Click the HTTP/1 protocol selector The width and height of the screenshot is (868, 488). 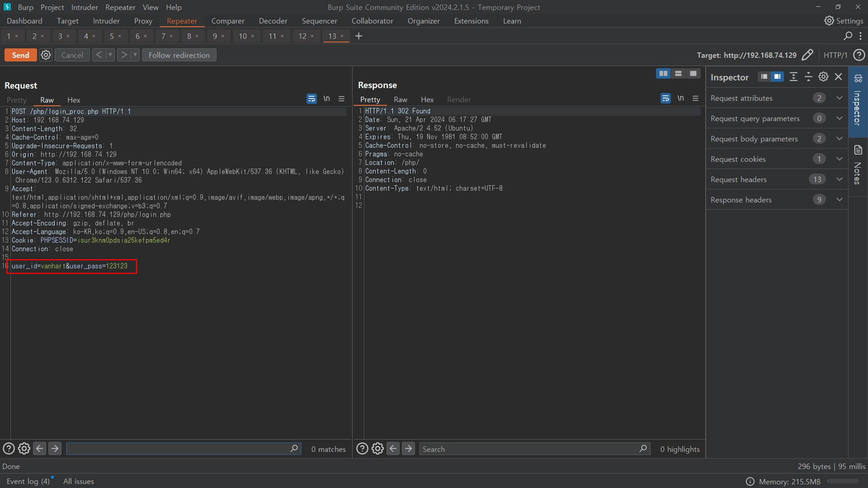coord(835,55)
